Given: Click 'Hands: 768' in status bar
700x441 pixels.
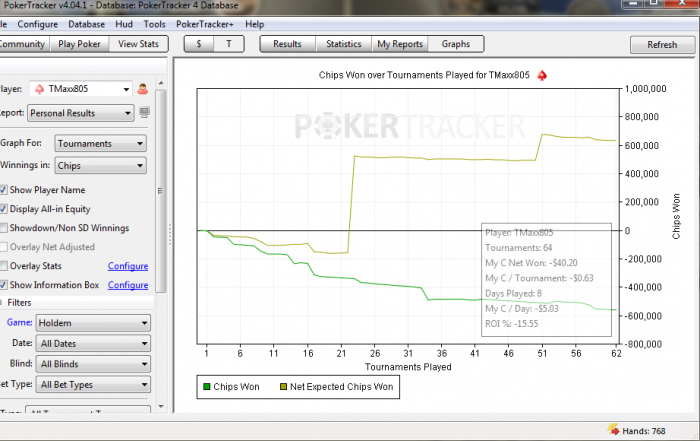Looking at the screenshot, I should click(644, 431).
